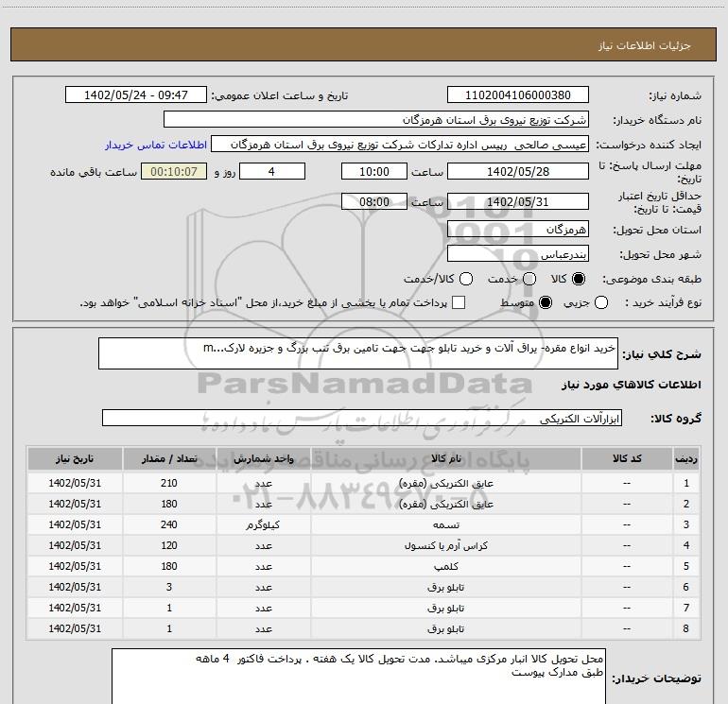This screenshot has width=728, height=704.
Task: Open the اطلاعات تماس خریدار link
Action: pyautogui.click(x=156, y=145)
